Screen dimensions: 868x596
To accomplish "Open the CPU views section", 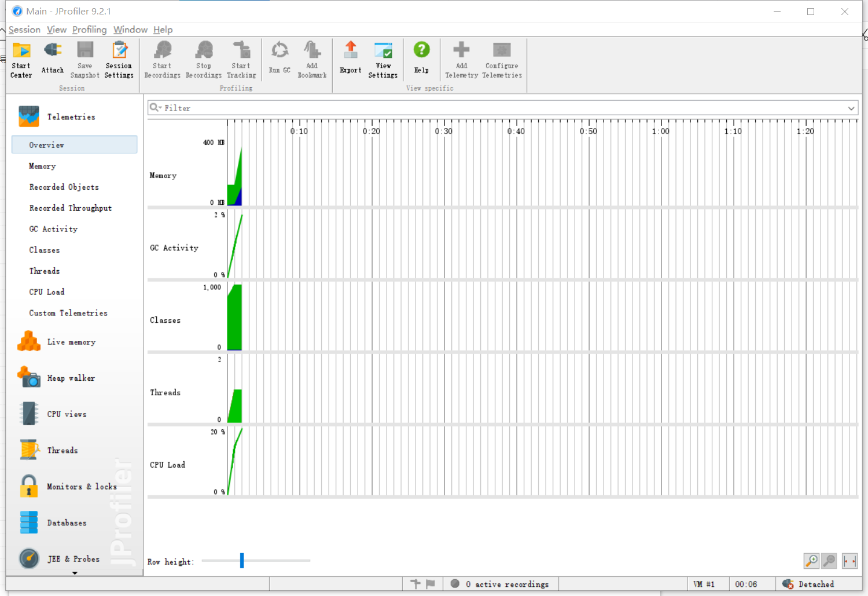I will click(x=53, y=414).
